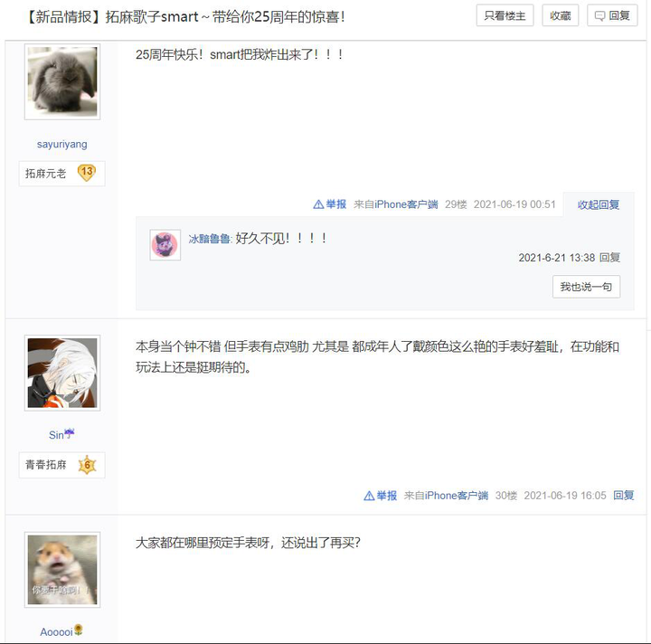This screenshot has height=644, width=651.
Task: Click the 收藏 button
Action: click(560, 15)
